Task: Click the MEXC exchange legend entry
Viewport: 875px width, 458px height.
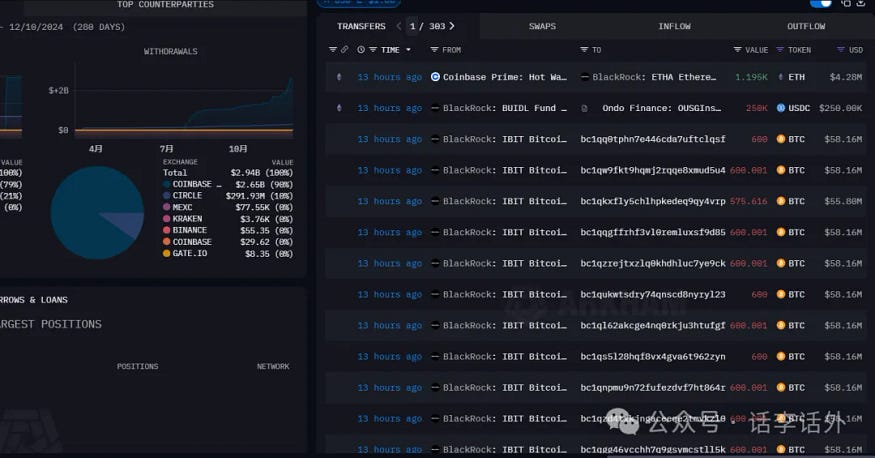Action: pos(177,207)
